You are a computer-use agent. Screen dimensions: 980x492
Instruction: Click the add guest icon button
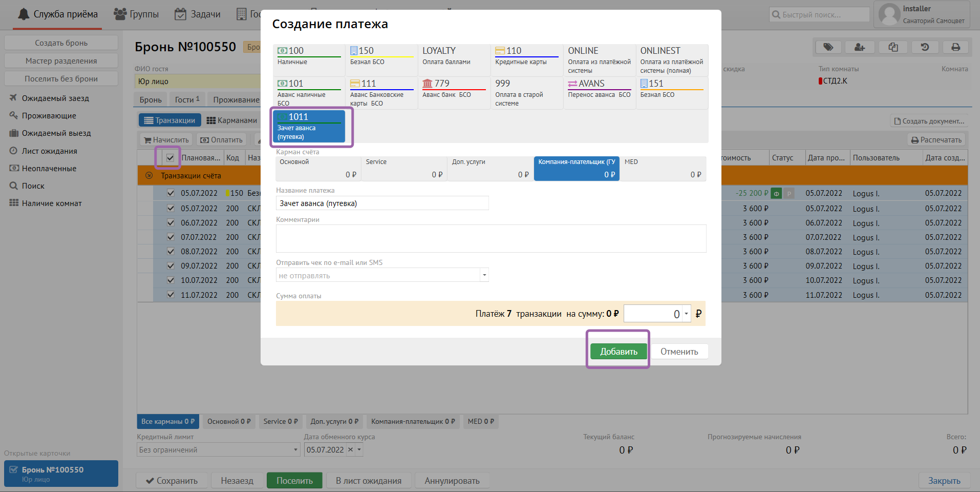click(860, 47)
